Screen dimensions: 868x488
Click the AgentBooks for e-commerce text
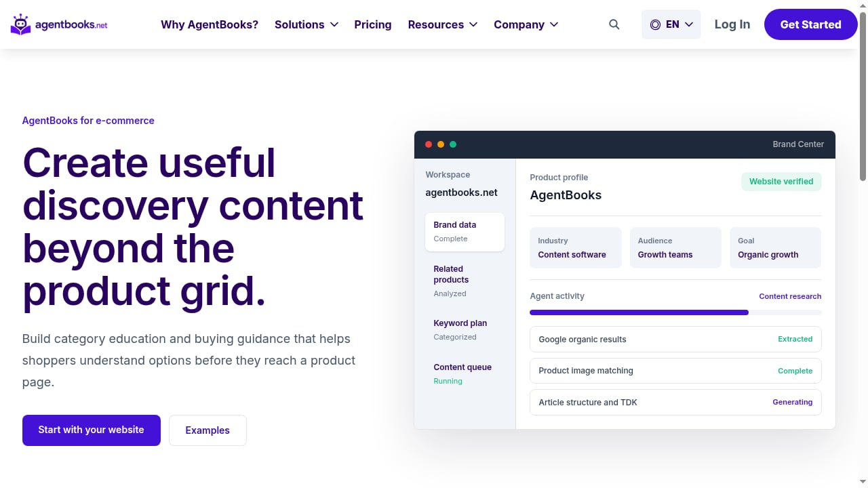pyautogui.click(x=88, y=121)
